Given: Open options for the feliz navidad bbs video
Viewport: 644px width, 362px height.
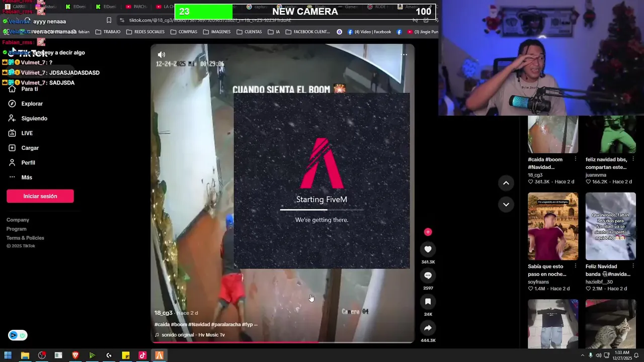Looking at the screenshot, I should point(633,159).
